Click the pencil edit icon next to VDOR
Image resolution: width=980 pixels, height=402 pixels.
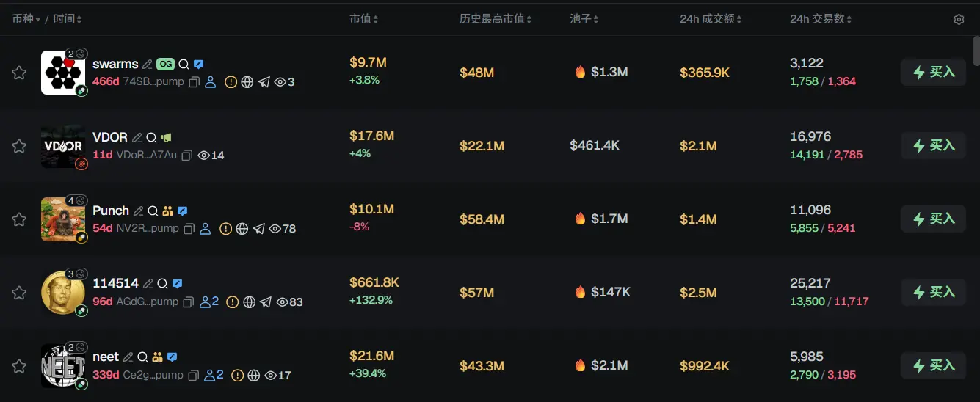137,137
